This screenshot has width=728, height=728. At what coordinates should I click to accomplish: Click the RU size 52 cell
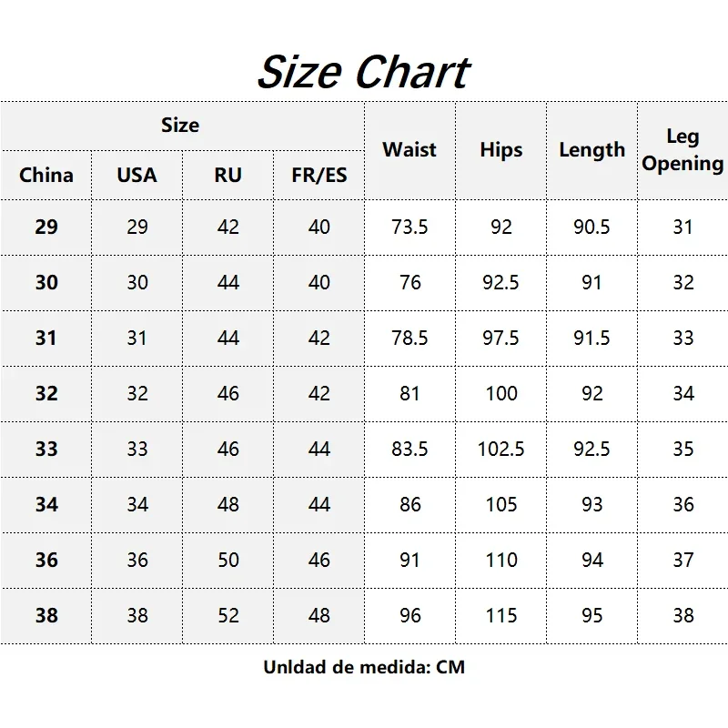(227, 615)
